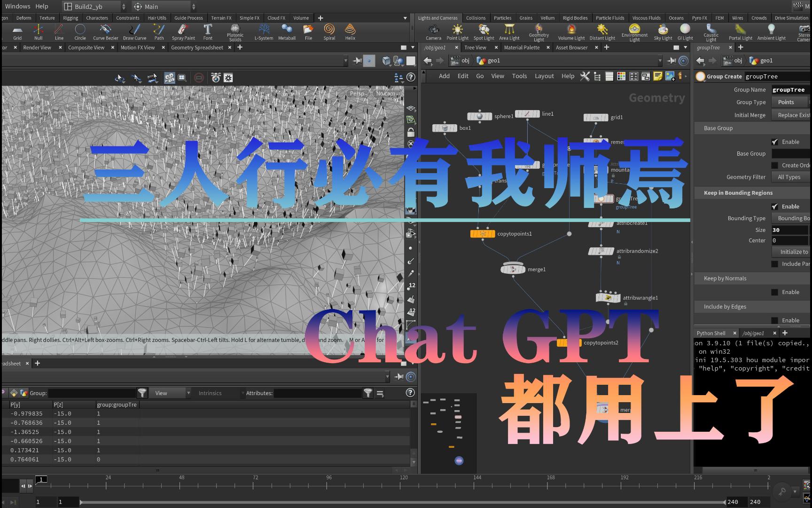Screen dimensions: 812x508
Task: Switch to the Tree View tab
Action: 475,48
